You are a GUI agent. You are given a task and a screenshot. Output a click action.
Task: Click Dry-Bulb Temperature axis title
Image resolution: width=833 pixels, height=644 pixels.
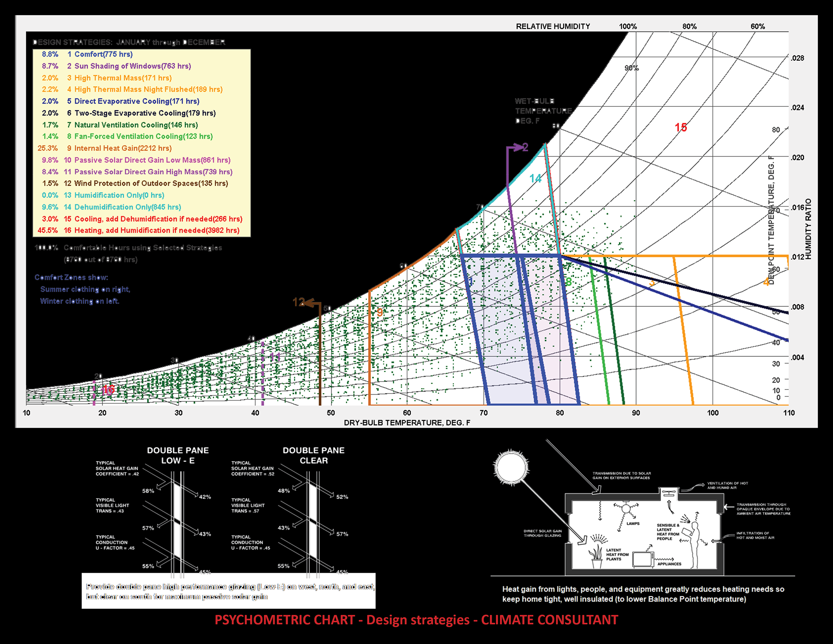pos(407,423)
